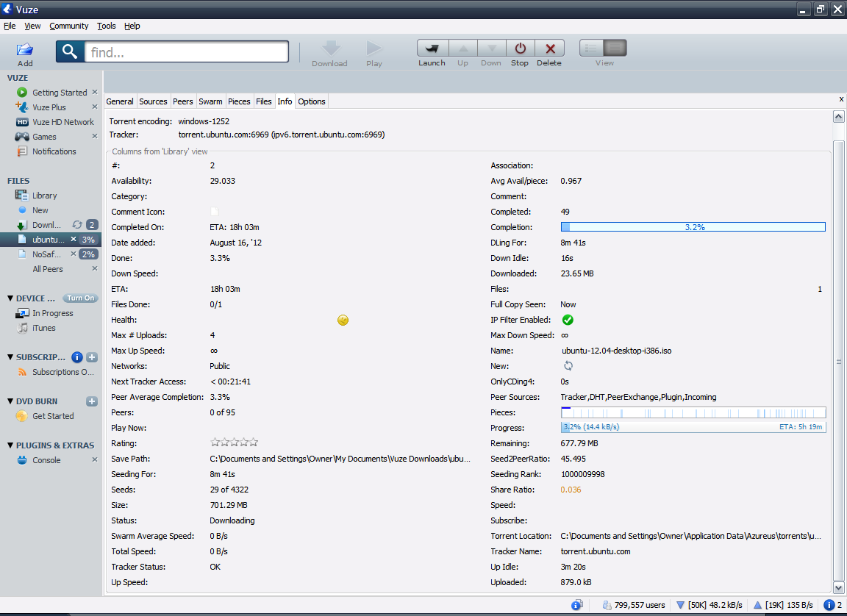Collapse the Subscriptions sidebar section
The height and width of the screenshot is (616, 847).
(10, 357)
